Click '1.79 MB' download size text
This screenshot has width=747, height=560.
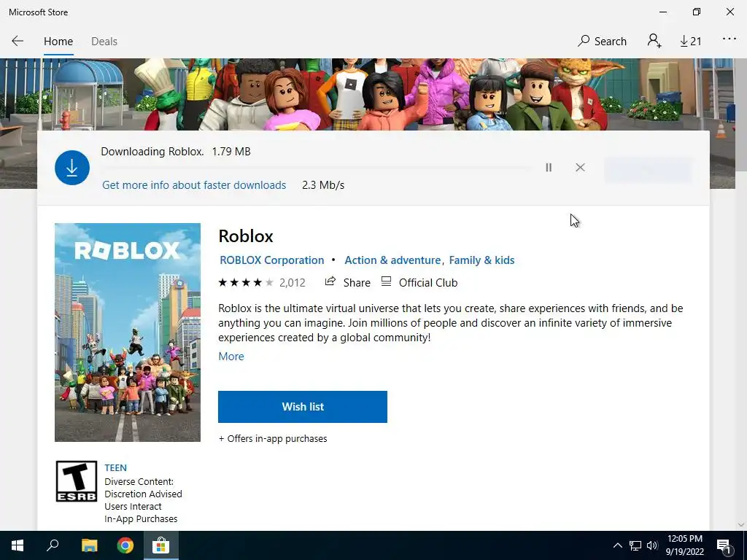coord(231,152)
